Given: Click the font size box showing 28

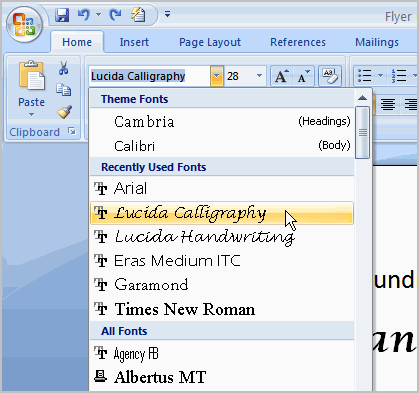Looking at the screenshot, I should (239, 76).
